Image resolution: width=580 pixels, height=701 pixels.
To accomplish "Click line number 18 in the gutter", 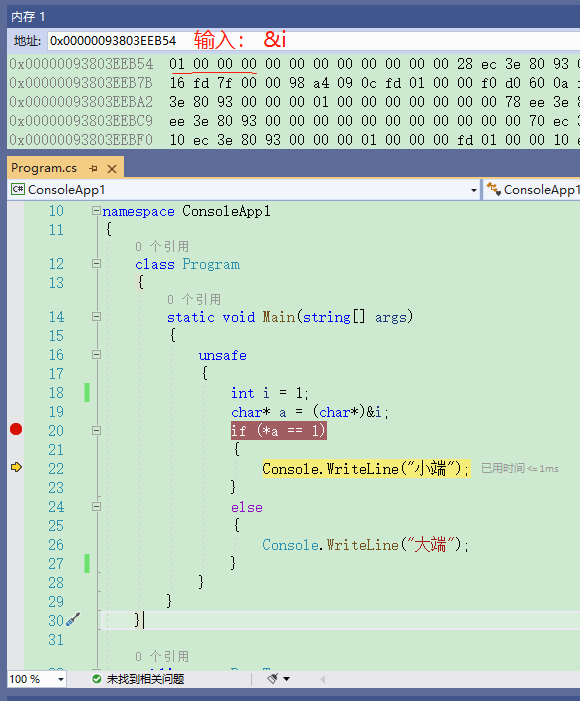I will coord(56,393).
